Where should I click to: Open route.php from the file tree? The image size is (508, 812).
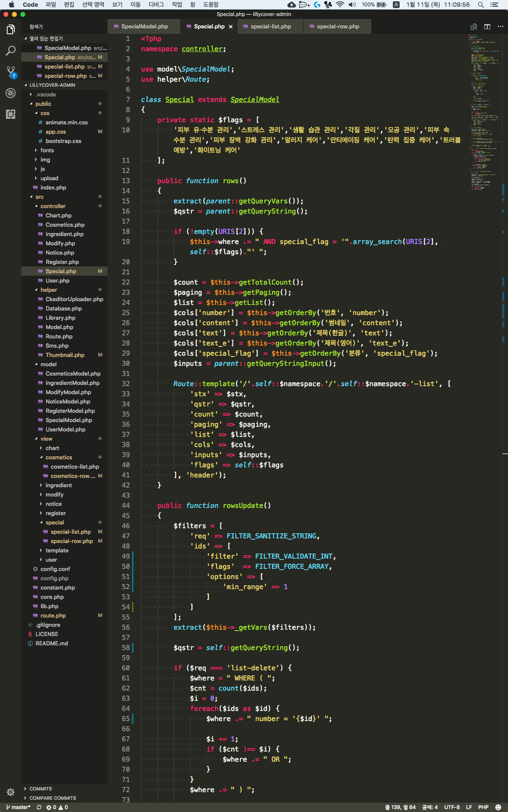click(x=53, y=615)
